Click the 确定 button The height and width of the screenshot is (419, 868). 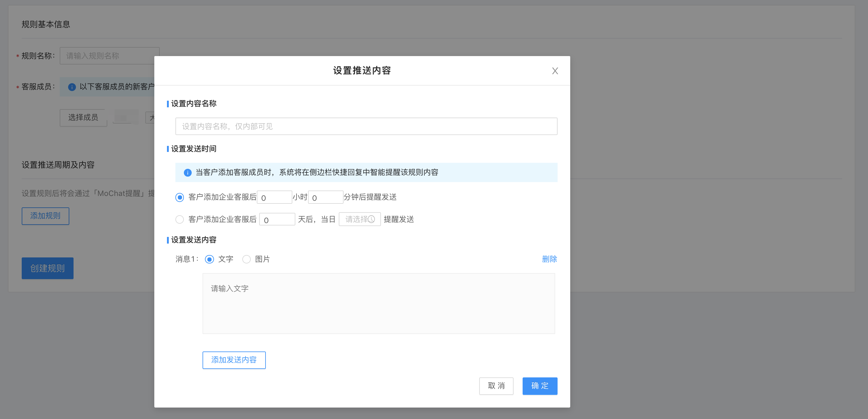(540, 386)
